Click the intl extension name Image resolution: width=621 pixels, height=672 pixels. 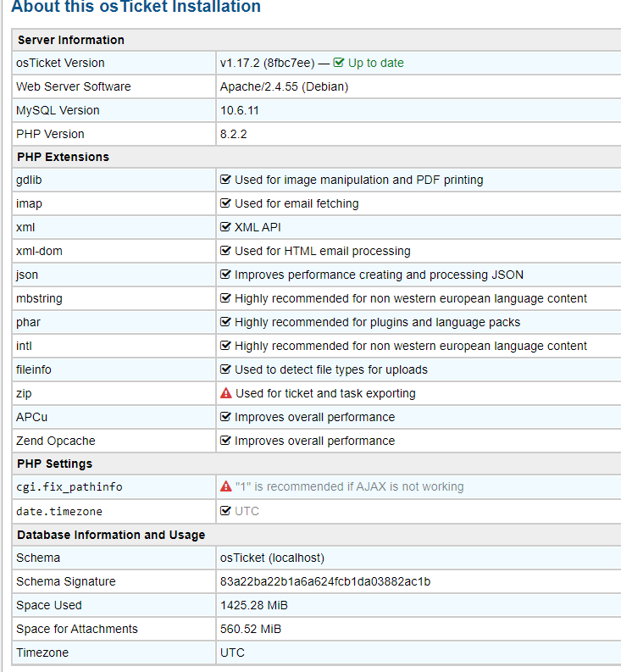coord(24,346)
